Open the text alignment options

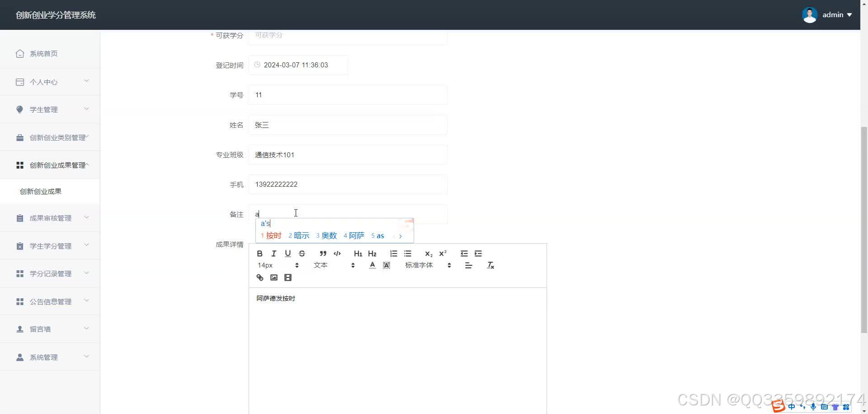pos(468,265)
